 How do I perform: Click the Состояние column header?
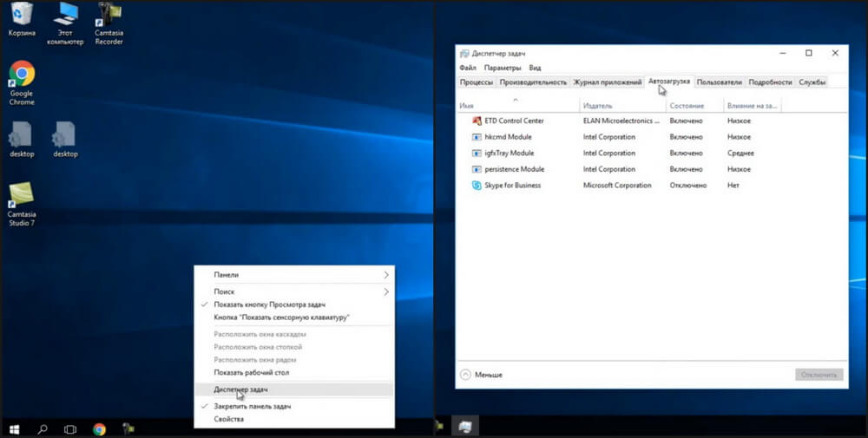[694, 105]
